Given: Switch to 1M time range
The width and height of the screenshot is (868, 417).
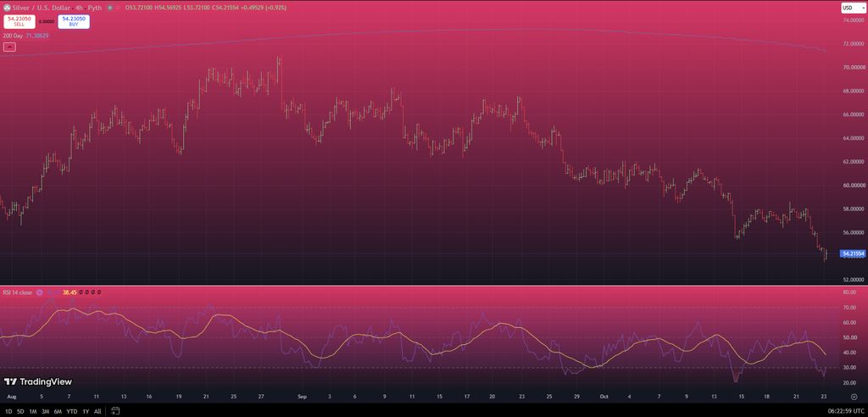Looking at the screenshot, I should [33, 411].
